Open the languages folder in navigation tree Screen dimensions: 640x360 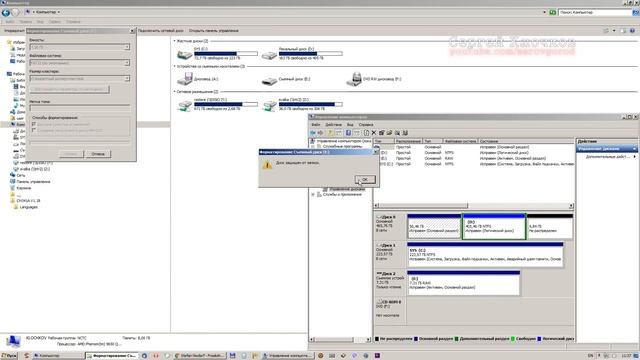[x=29, y=207]
